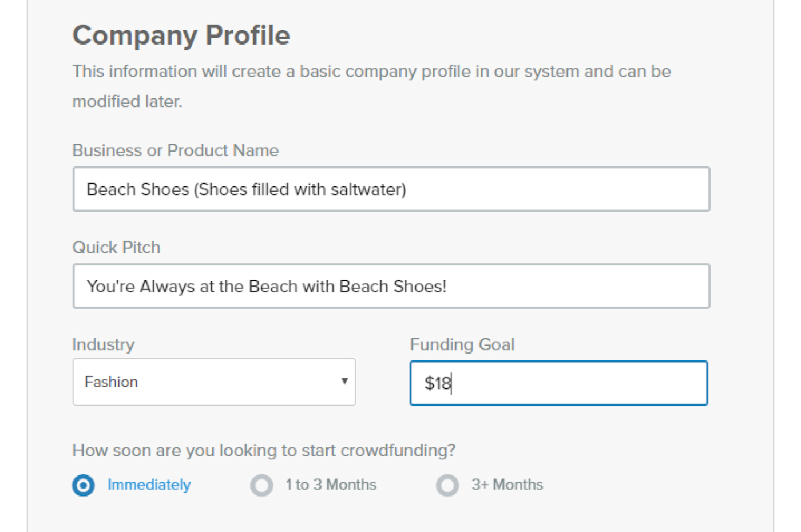Screen dimensions: 801x532
Task: Choose the 1 to 3 Months radio circle
Action: pyautogui.click(x=261, y=486)
